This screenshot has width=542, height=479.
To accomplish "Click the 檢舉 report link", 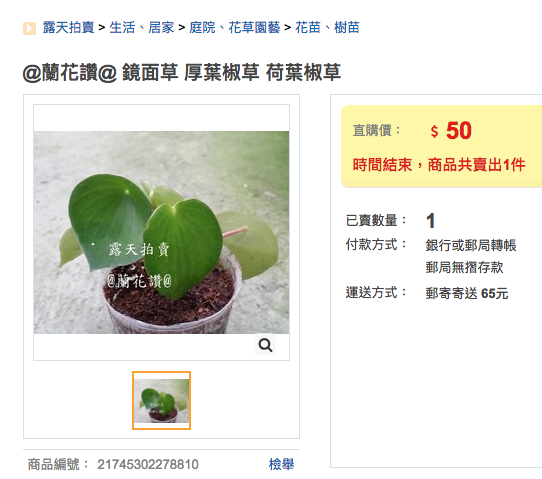I will coord(281,464).
